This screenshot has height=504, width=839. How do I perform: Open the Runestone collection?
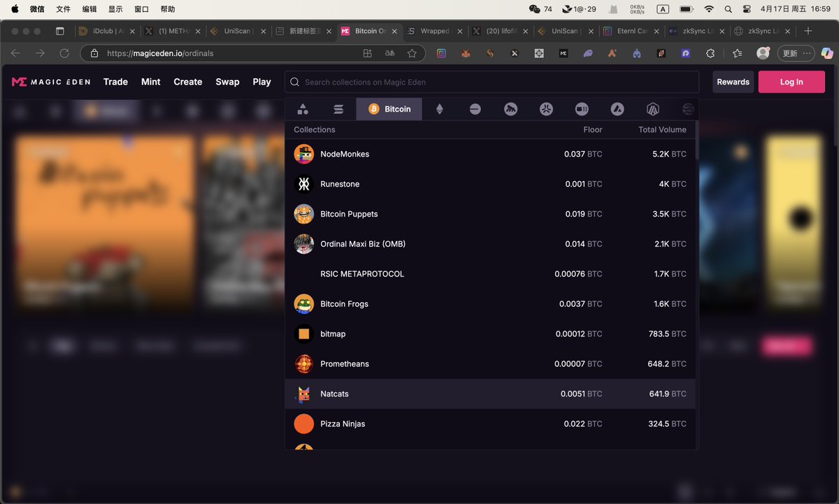tap(490, 184)
